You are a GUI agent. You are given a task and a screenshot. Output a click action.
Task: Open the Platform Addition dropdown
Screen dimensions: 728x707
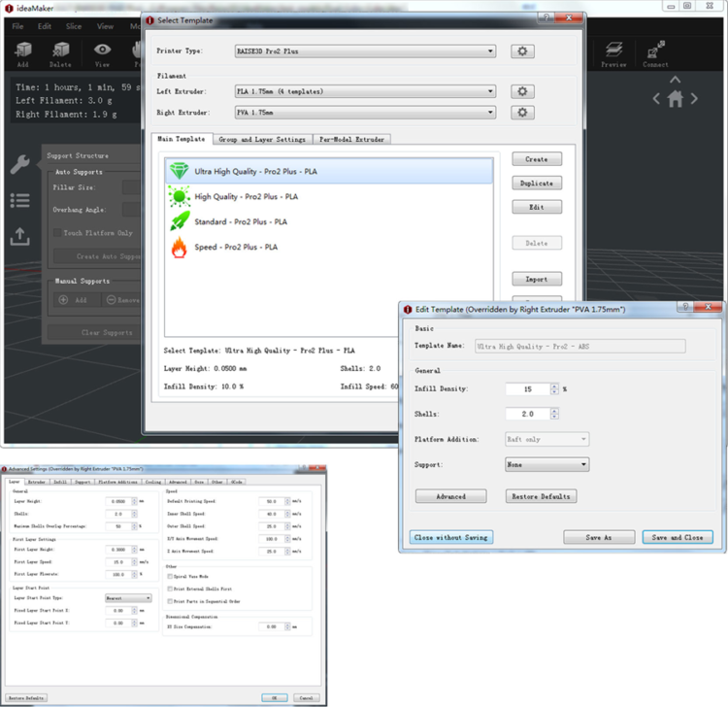pos(546,439)
